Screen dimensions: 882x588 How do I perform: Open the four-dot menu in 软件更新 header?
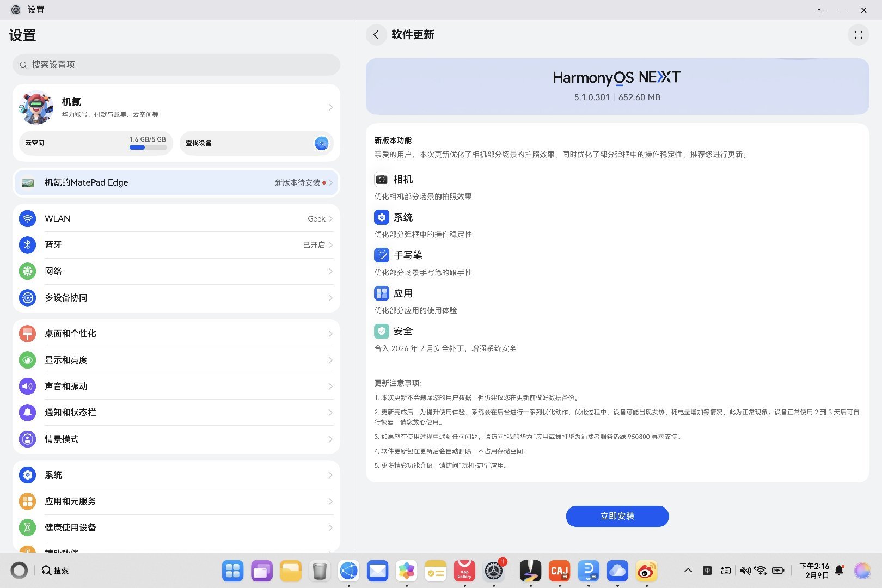859,35
